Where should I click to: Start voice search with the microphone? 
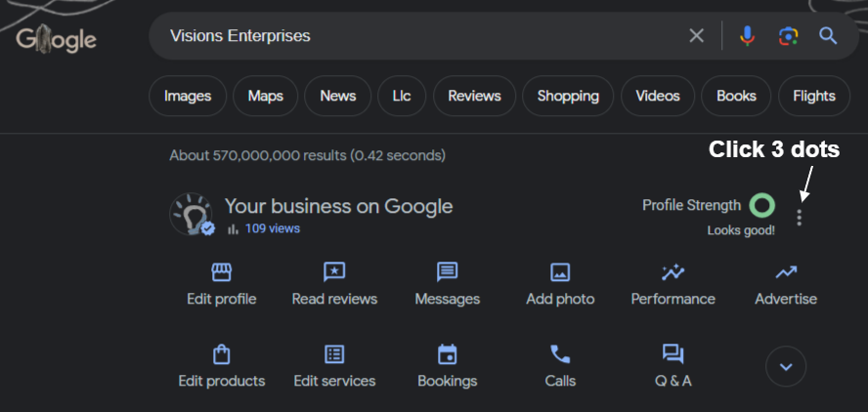tap(747, 36)
